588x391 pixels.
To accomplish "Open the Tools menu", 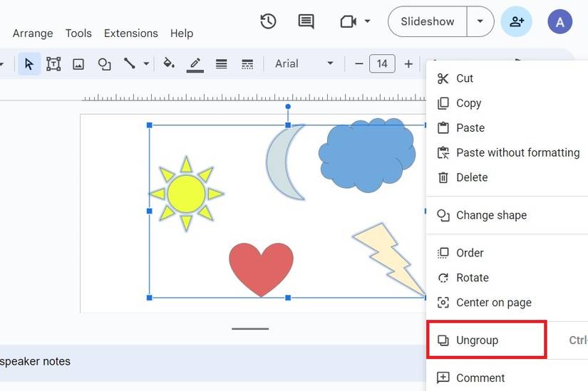I will coord(78,33).
